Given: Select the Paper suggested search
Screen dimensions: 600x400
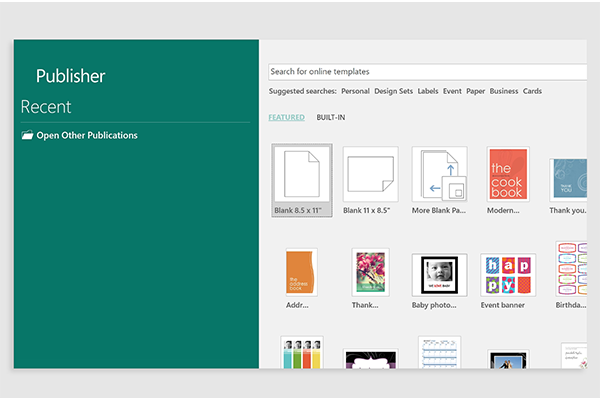Looking at the screenshot, I should pyautogui.click(x=475, y=91).
